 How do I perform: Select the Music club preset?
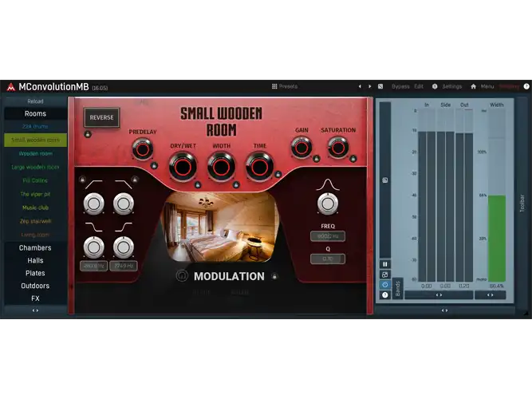[x=35, y=207]
